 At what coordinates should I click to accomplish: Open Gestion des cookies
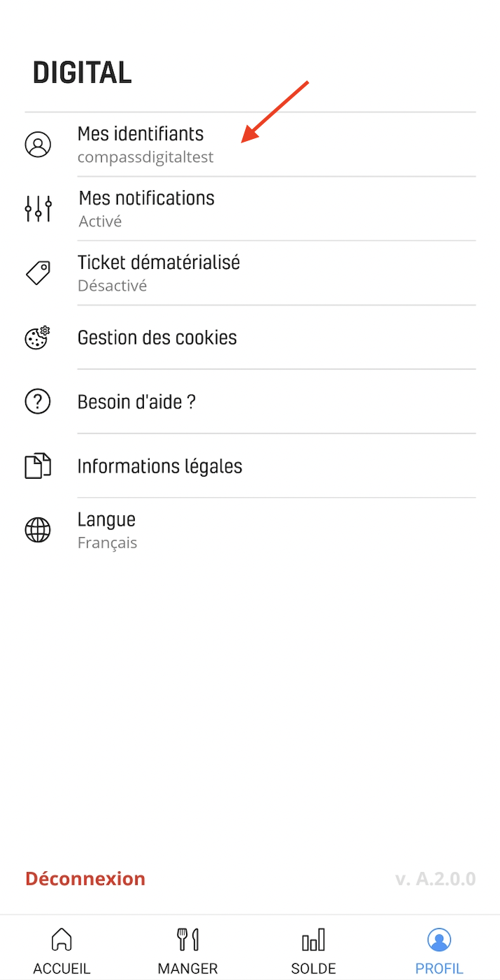click(x=250, y=338)
